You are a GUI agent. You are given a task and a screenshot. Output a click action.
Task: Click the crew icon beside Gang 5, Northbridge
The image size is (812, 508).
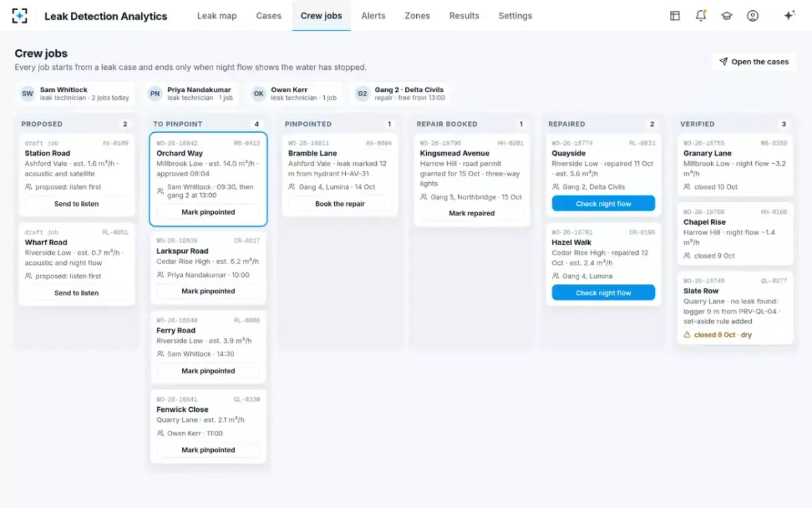tap(424, 197)
